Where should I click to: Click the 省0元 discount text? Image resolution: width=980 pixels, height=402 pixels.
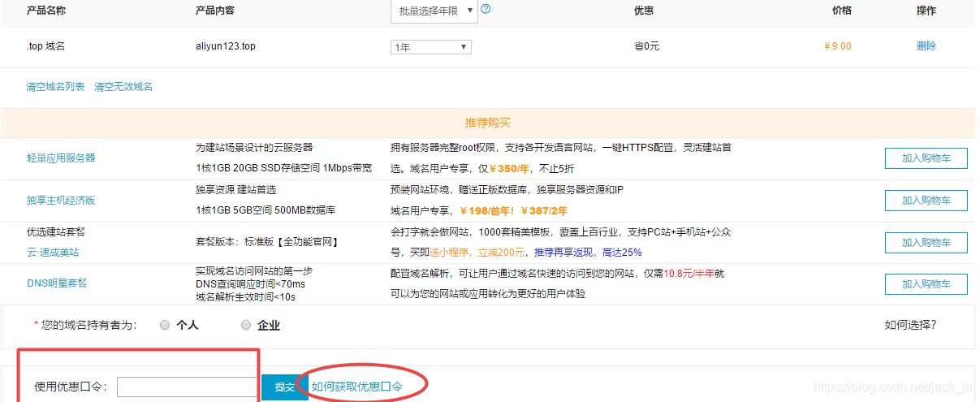tap(646, 46)
